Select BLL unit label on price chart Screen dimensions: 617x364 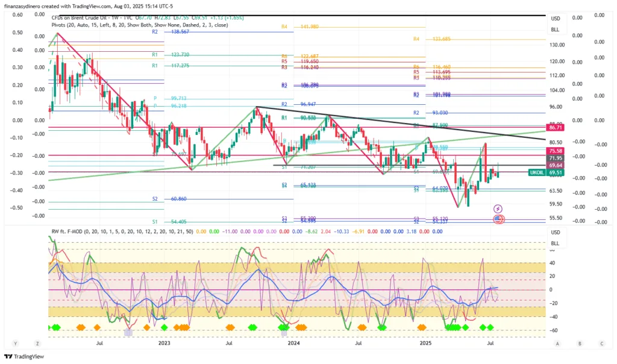pyautogui.click(x=555, y=30)
